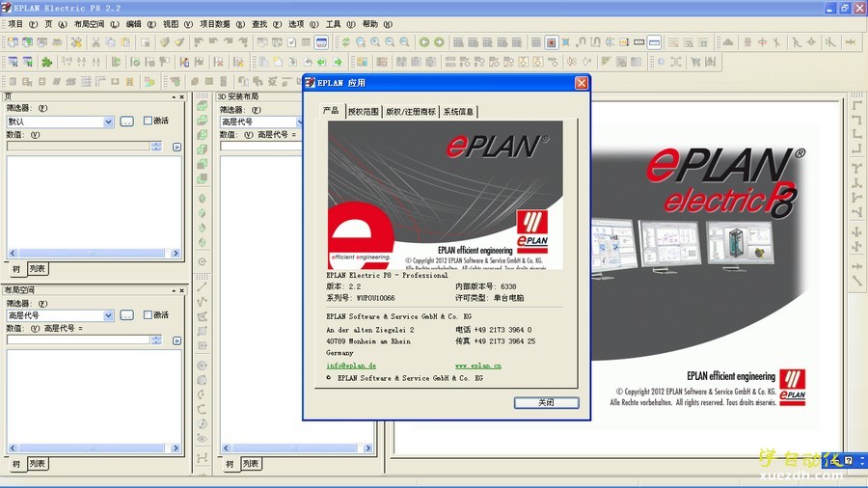Image resolution: width=868 pixels, height=488 pixels.
Task: Enable 激活 checkbox in 页 panel
Action: [x=148, y=120]
